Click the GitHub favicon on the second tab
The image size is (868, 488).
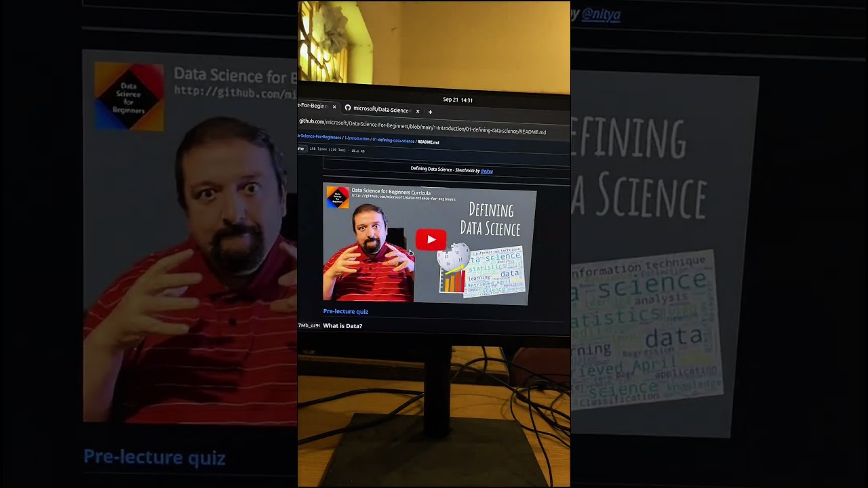pyautogui.click(x=348, y=108)
